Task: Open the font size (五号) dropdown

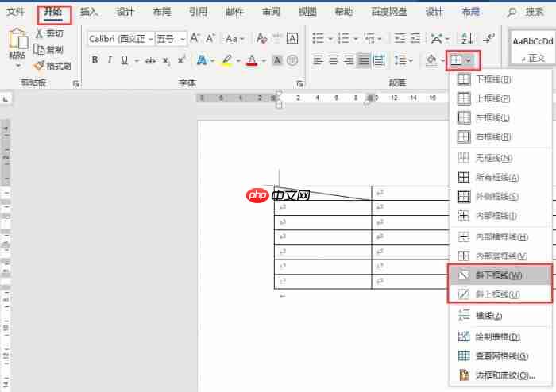Action: (x=183, y=39)
